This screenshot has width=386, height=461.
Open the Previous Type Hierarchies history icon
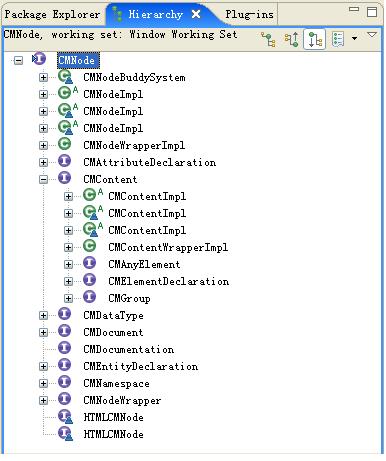tap(338, 40)
